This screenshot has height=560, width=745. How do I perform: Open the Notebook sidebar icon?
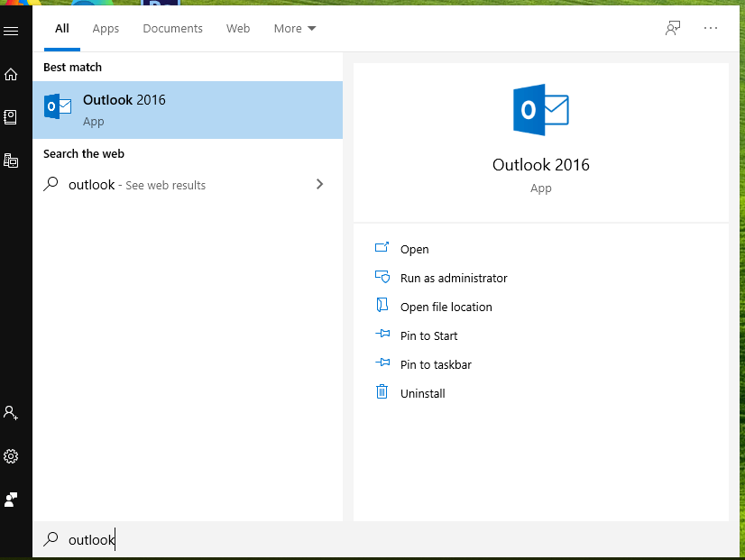(x=11, y=117)
